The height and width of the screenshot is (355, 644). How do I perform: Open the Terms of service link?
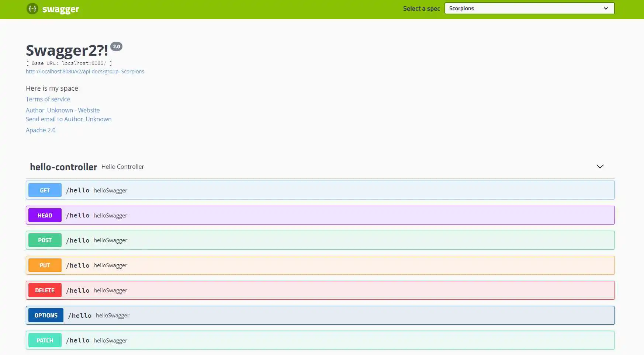click(x=48, y=99)
